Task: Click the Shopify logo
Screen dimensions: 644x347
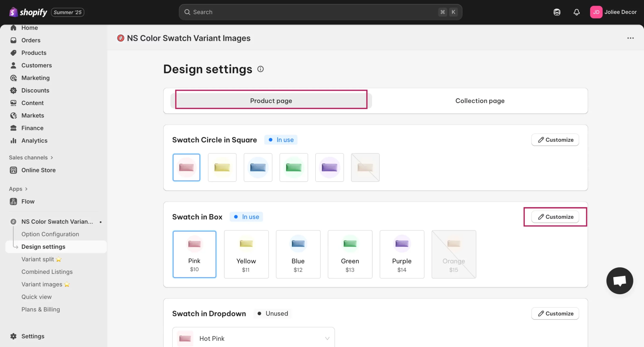Action: [x=28, y=12]
